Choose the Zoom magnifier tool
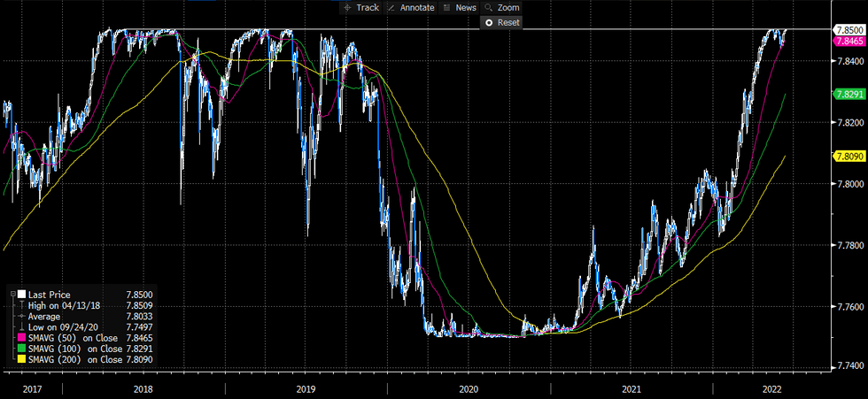 502,7
